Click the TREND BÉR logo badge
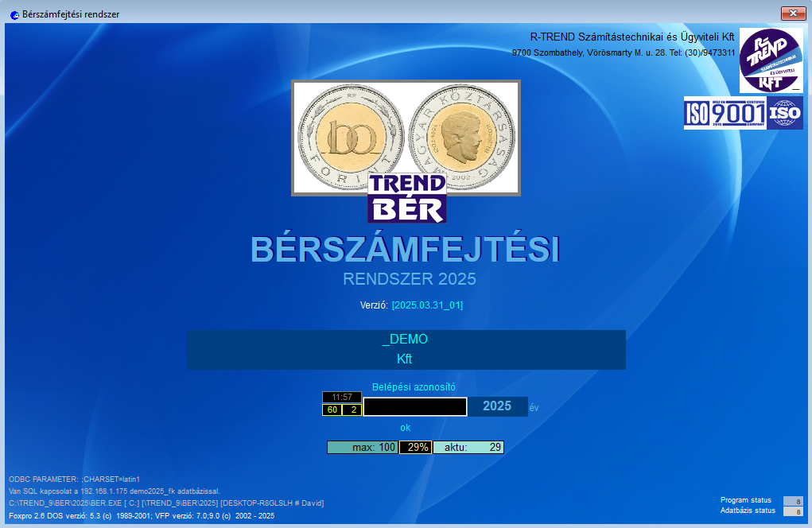 [x=406, y=198]
